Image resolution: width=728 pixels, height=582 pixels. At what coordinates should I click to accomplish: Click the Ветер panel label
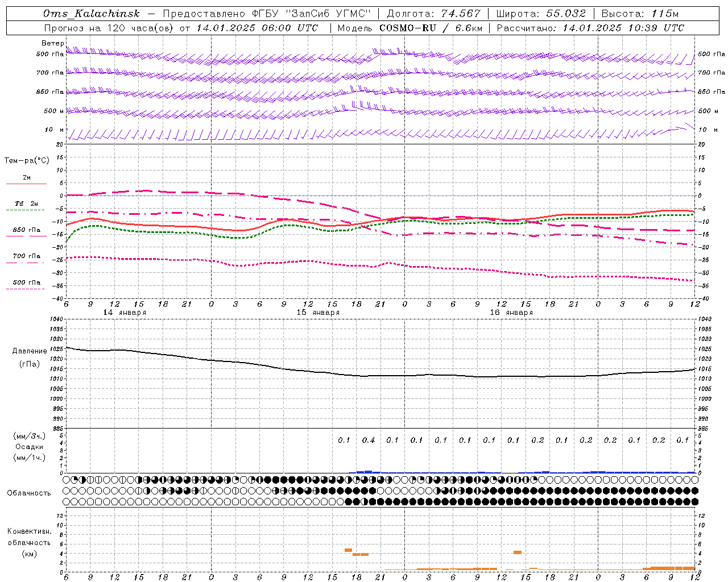click(53, 43)
